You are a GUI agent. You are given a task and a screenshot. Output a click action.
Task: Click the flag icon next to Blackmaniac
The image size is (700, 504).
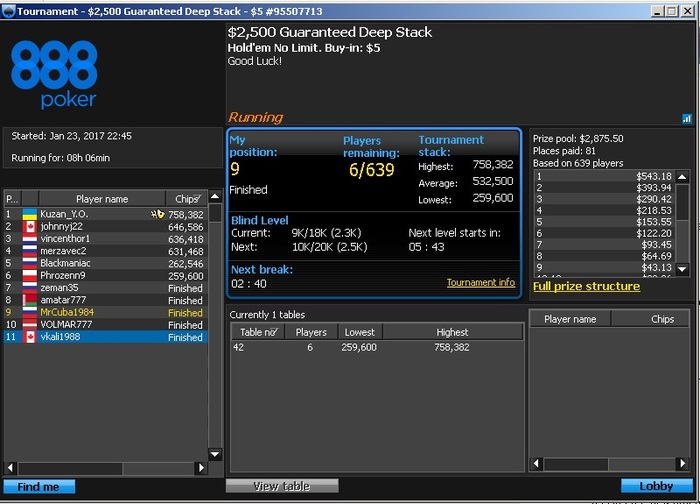pyautogui.click(x=30, y=263)
